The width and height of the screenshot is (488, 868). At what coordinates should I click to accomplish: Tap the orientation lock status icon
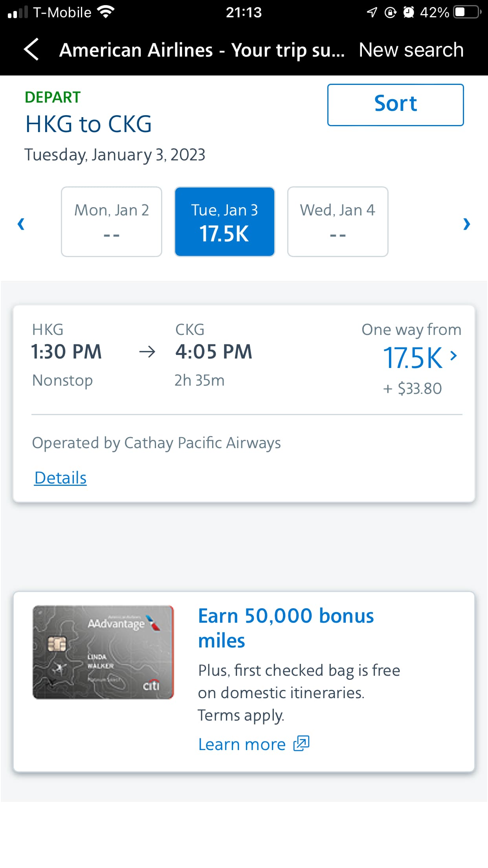pyautogui.click(x=390, y=12)
